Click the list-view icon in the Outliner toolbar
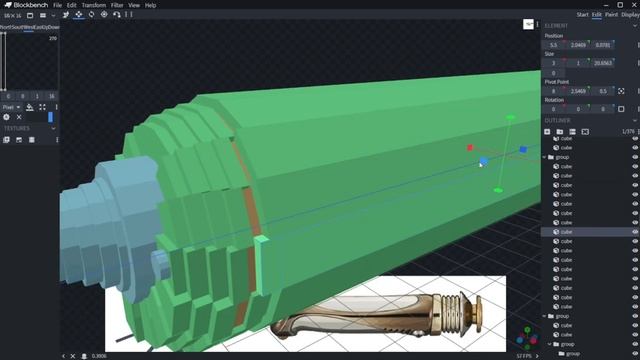Image resolution: width=640 pixels, height=360 pixels. [573, 132]
